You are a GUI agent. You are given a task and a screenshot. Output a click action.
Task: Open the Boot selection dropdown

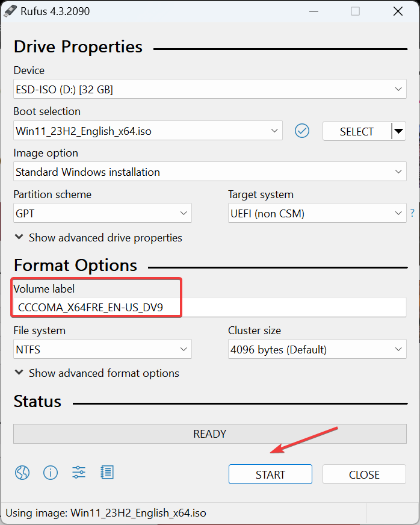click(x=148, y=131)
